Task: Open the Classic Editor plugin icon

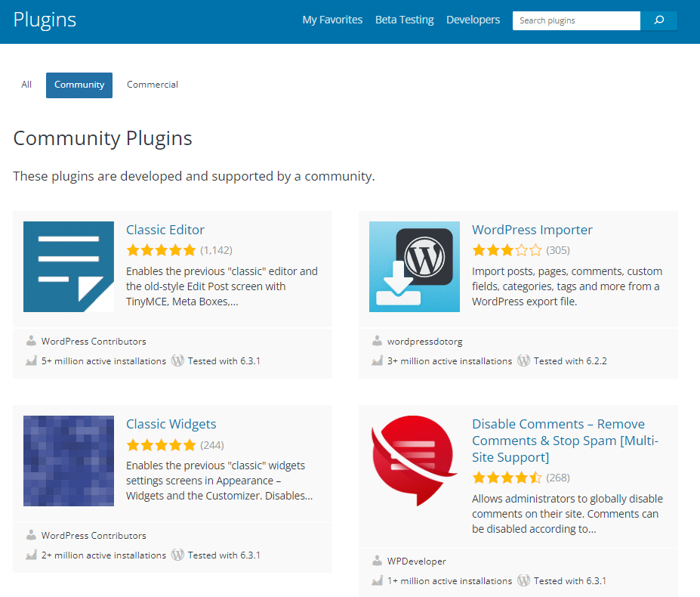Action: pyautogui.click(x=69, y=267)
